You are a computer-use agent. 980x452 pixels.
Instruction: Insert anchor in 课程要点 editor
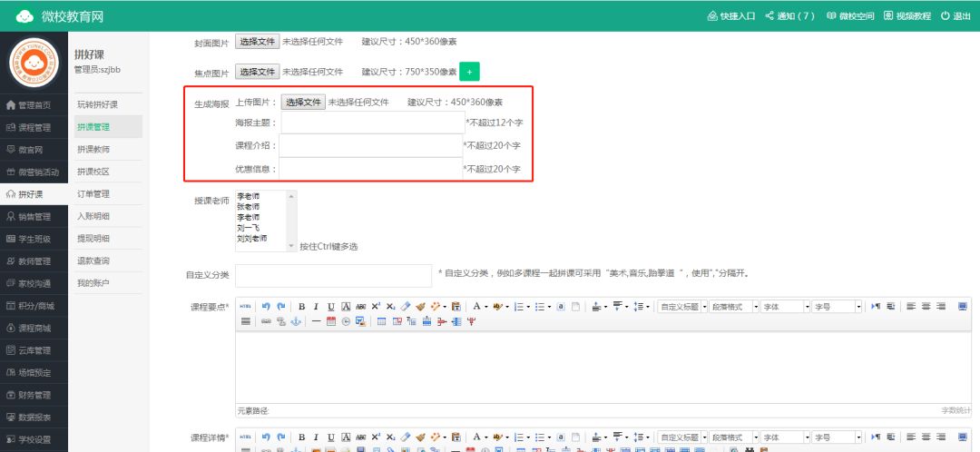coord(296,321)
